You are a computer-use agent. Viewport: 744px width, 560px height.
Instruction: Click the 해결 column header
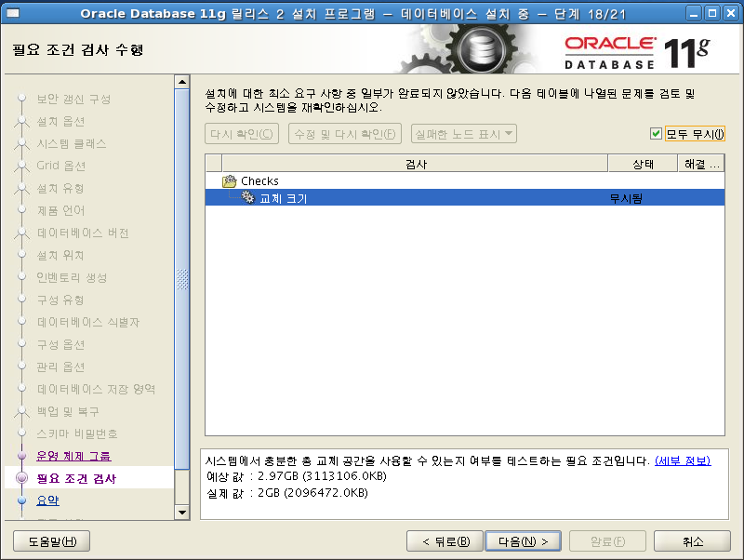(x=701, y=164)
